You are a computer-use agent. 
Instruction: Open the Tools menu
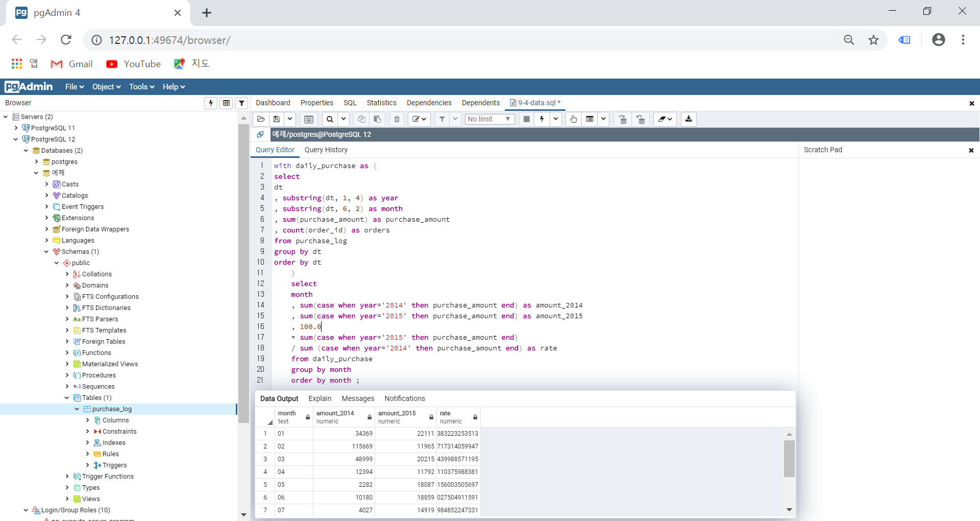click(x=141, y=87)
